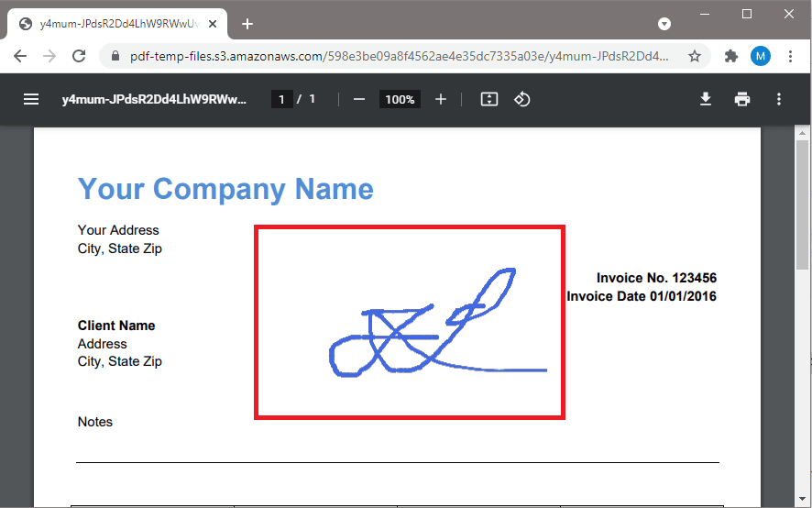The width and height of the screenshot is (812, 508).
Task: Rotate the PDF counterclockwise
Action: tap(522, 99)
